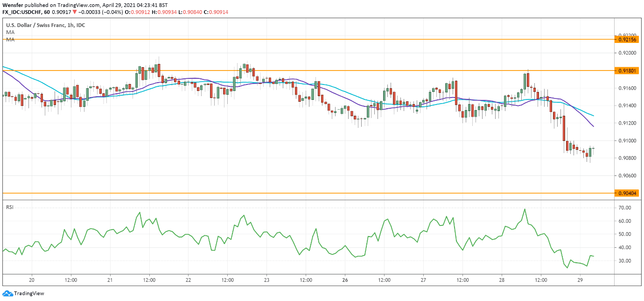Click the 30.00 RSI scale label
644x301 pixels.
point(624,260)
